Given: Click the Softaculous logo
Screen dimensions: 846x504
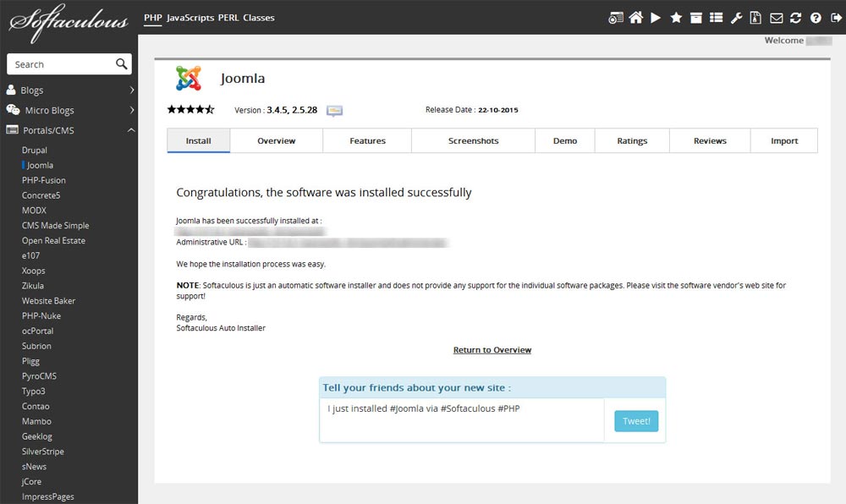Looking at the screenshot, I should pos(68,21).
